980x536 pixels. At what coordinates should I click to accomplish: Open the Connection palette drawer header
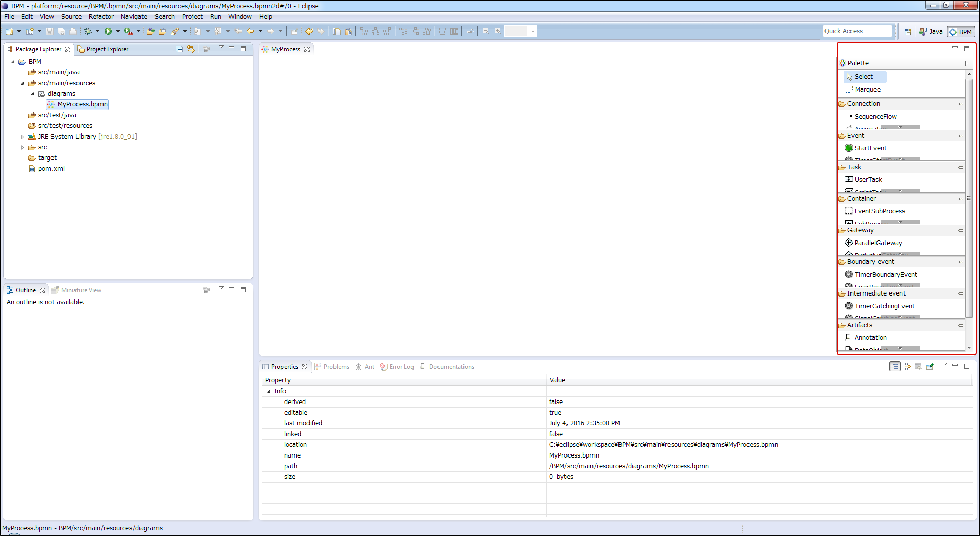click(x=900, y=104)
